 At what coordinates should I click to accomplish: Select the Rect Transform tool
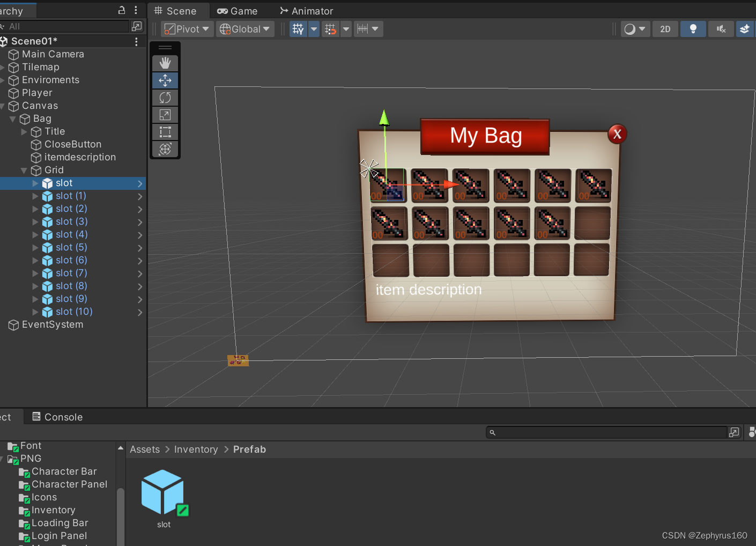(x=165, y=132)
